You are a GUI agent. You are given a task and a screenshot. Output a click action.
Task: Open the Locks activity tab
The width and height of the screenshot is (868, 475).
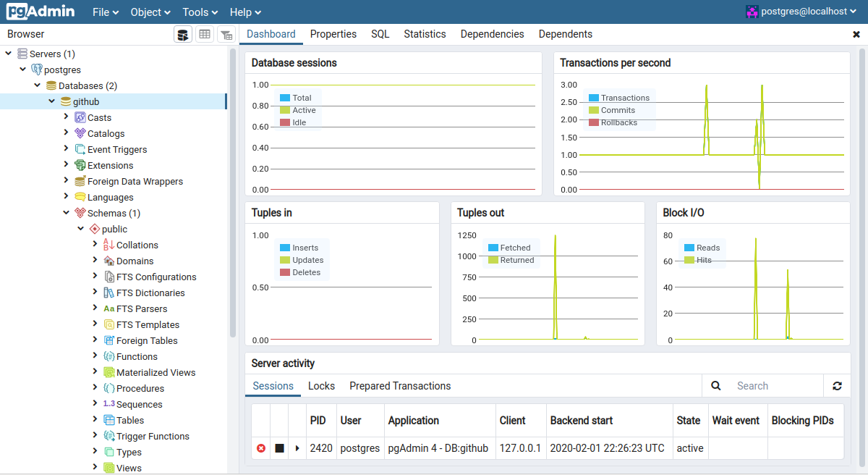click(321, 386)
